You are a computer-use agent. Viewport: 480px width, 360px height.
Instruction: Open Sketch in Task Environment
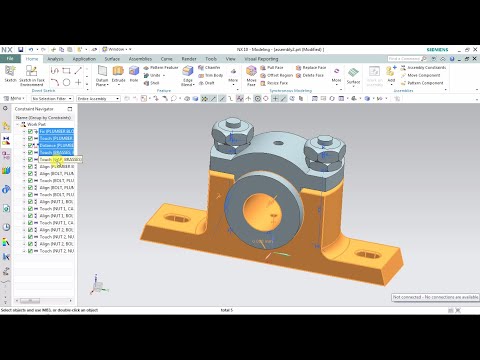coord(31,75)
